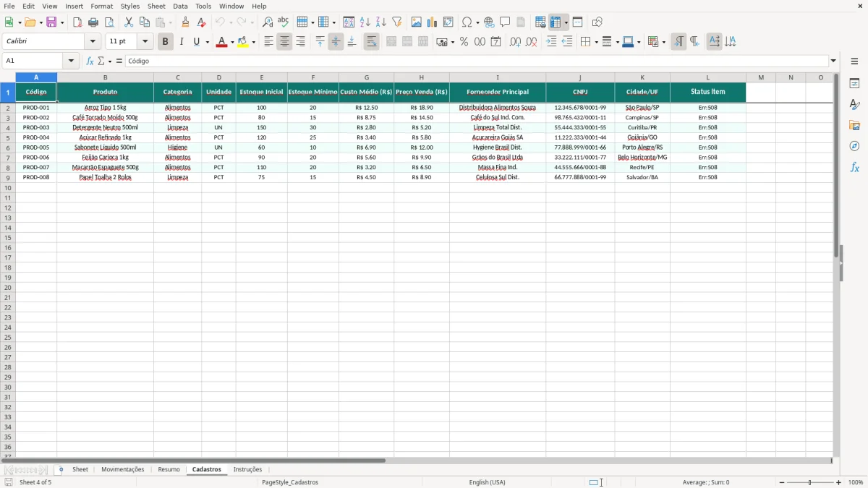
Task: Open the sidebar Navigator panel
Action: pyautogui.click(x=854, y=147)
